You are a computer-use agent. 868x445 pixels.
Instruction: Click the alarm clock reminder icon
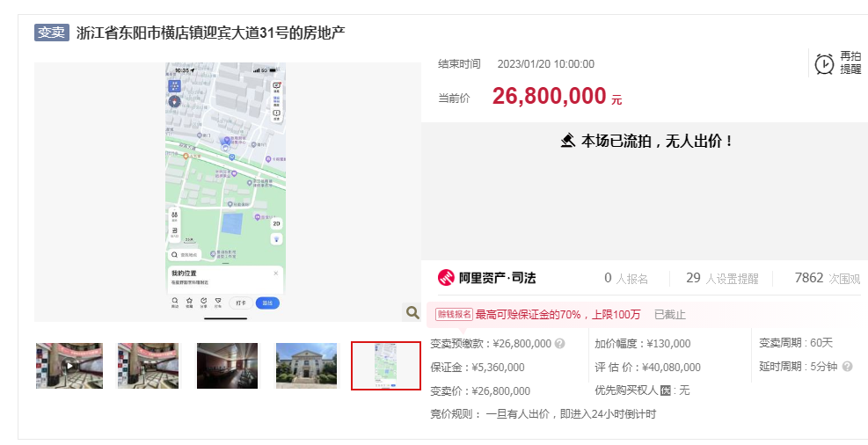(x=824, y=63)
